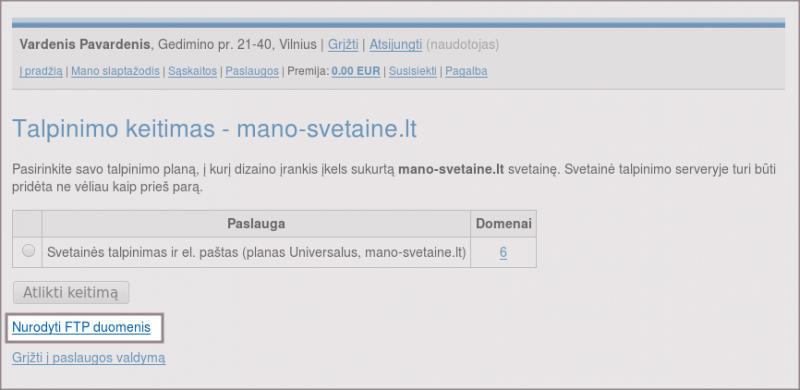Viewport: 800px width, 390px height.
Task: Click the Grįžti link in header
Action: [343, 45]
